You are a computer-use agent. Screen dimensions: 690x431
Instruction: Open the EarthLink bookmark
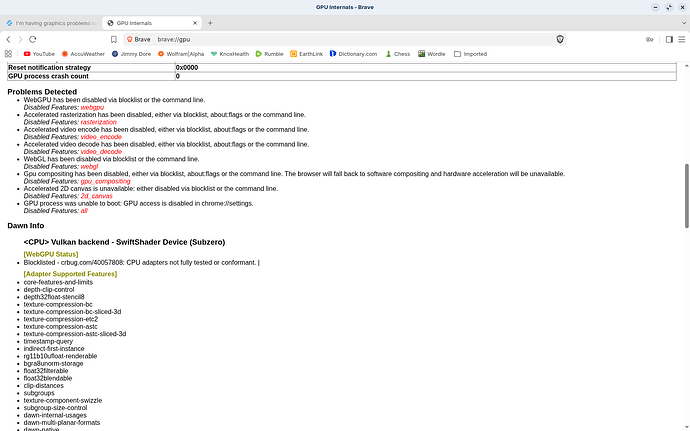pos(306,54)
